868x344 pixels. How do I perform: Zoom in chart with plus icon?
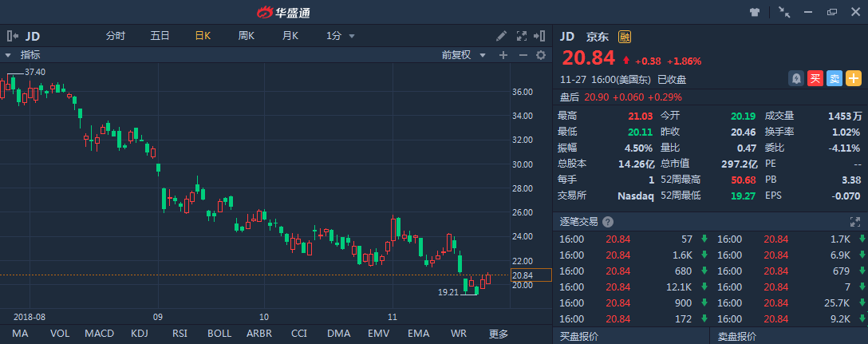pos(503,55)
